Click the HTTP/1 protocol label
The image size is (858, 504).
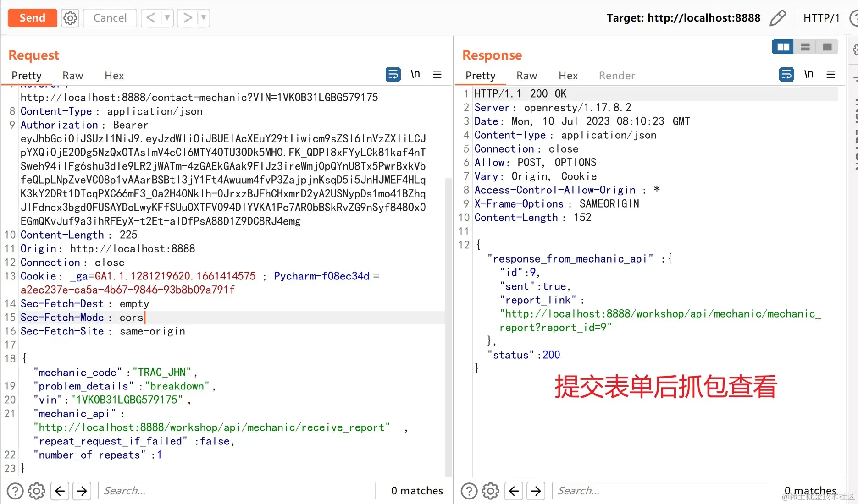[821, 18]
